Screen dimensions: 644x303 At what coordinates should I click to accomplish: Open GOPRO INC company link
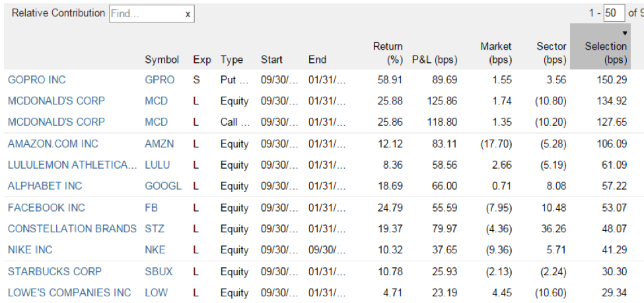[36, 80]
